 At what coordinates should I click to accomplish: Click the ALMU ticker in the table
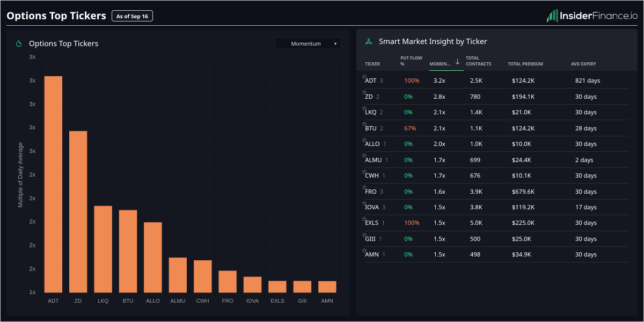[374, 160]
